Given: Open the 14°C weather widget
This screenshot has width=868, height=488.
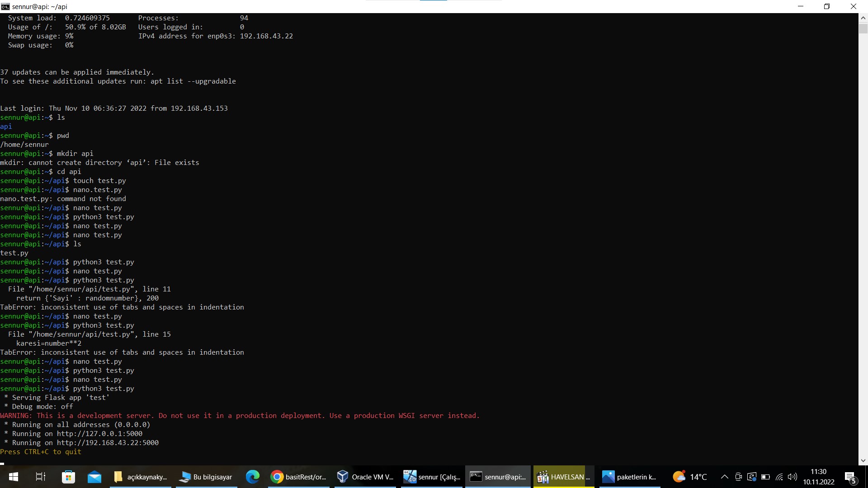Looking at the screenshot, I should [x=689, y=477].
